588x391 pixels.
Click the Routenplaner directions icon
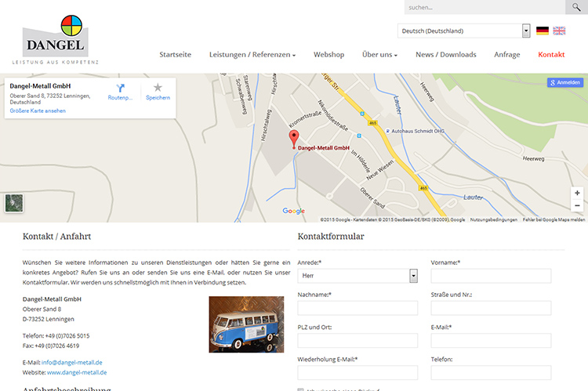point(121,88)
